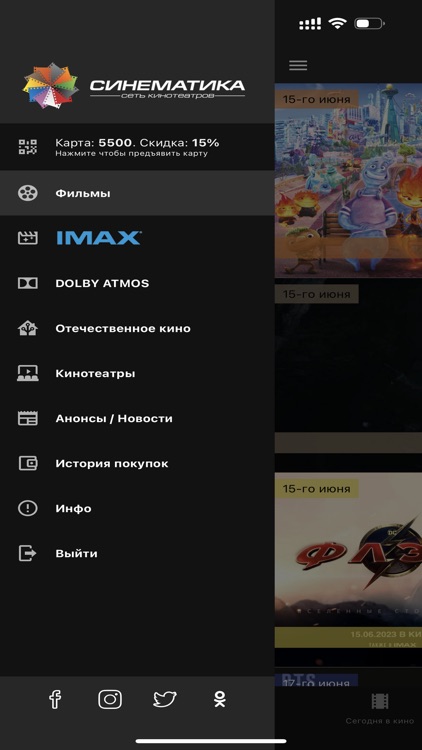Open the Фильмы menu item

pos(137,193)
